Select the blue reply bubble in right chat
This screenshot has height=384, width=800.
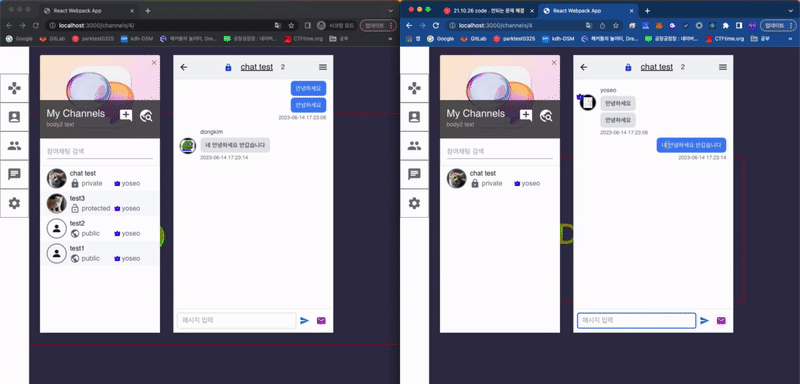tap(691, 145)
